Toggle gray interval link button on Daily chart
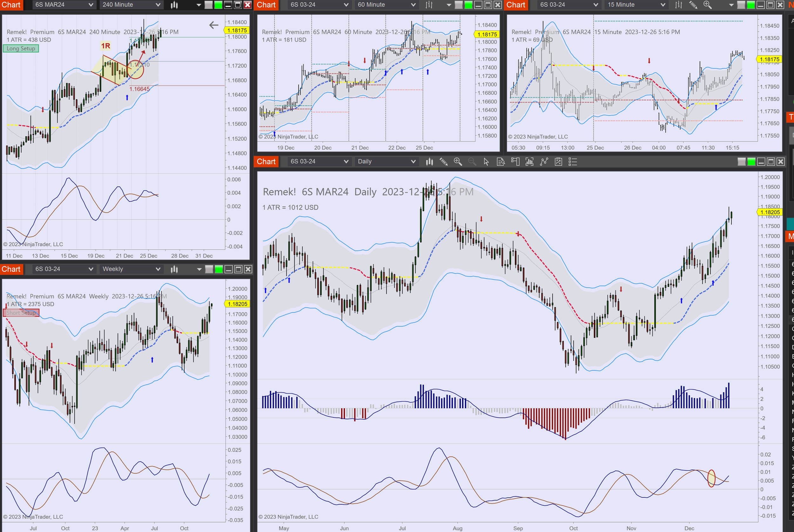 pos(741,162)
